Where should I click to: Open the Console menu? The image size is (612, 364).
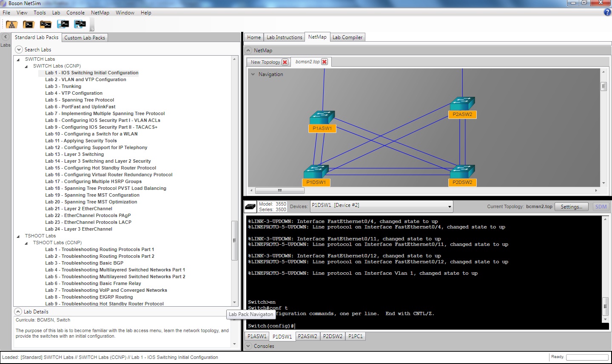[x=75, y=13]
